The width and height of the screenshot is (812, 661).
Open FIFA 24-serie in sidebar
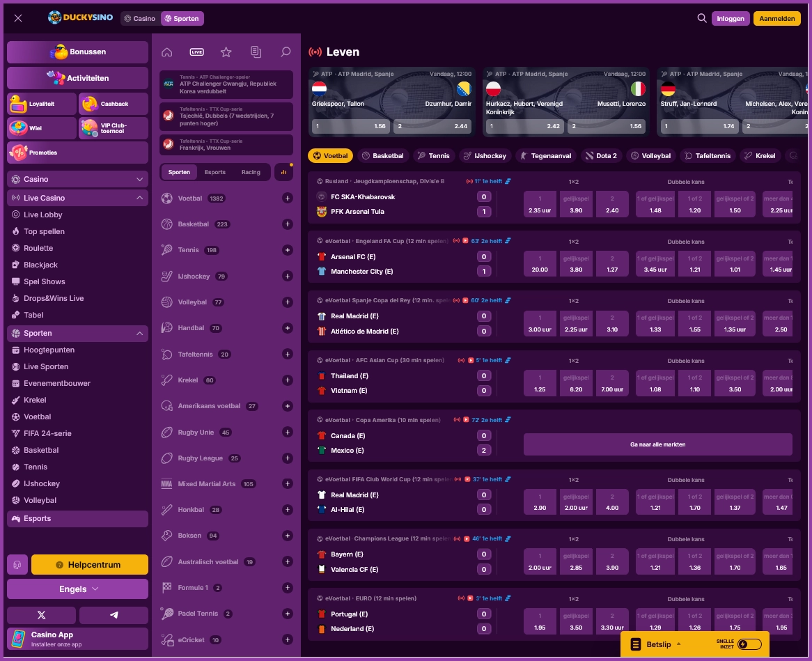(x=47, y=434)
